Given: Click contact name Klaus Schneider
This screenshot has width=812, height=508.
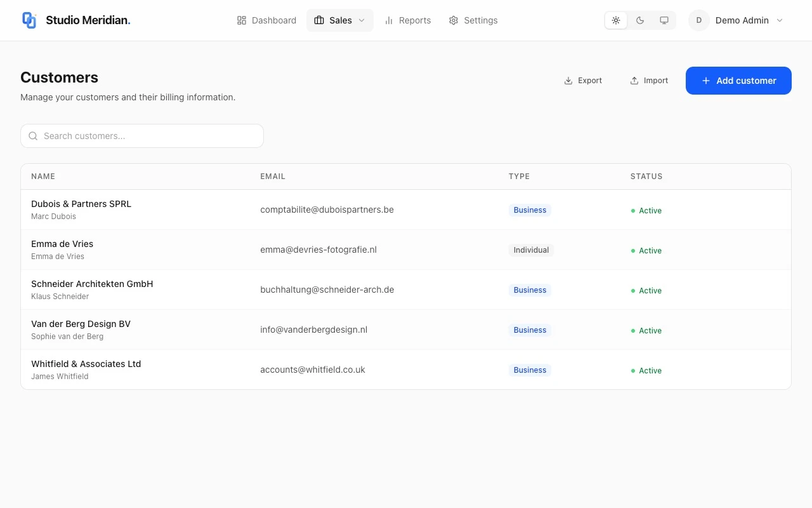Looking at the screenshot, I should (x=60, y=297).
